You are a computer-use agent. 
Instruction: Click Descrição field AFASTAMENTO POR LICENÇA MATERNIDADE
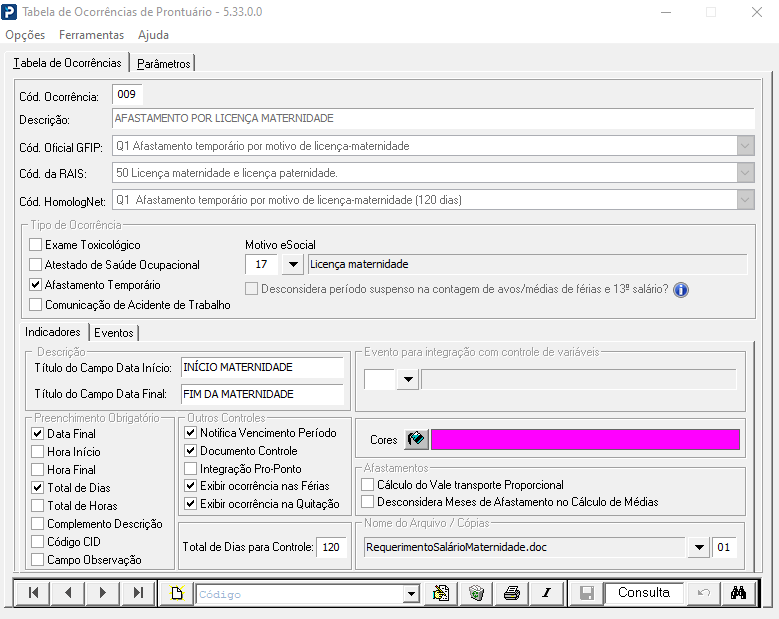click(x=433, y=118)
